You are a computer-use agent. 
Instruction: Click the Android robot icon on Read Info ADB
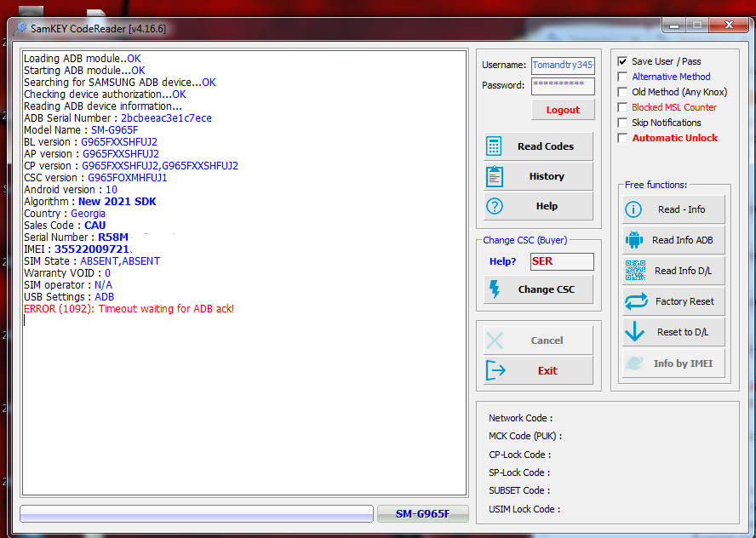pos(634,239)
